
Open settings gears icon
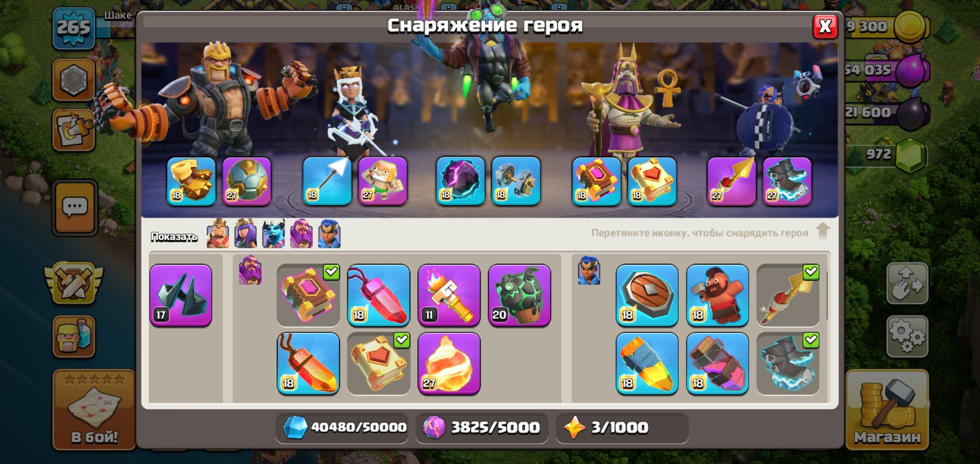(907, 336)
